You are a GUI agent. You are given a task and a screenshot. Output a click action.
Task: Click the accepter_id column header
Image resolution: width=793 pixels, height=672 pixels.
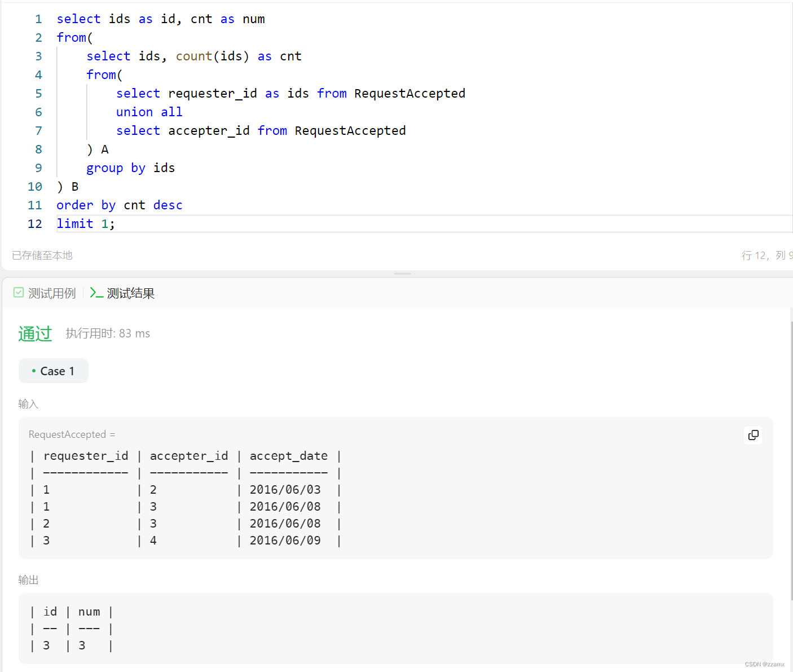[189, 455]
